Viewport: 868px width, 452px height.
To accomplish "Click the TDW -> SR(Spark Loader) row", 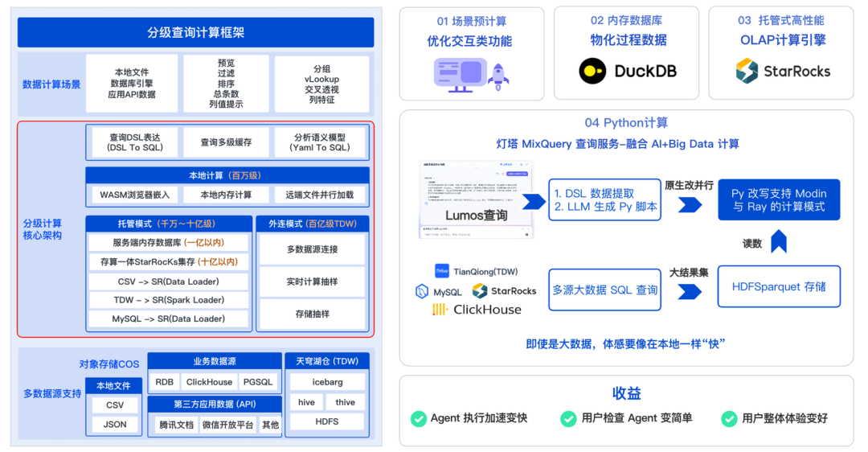I will pos(168,300).
